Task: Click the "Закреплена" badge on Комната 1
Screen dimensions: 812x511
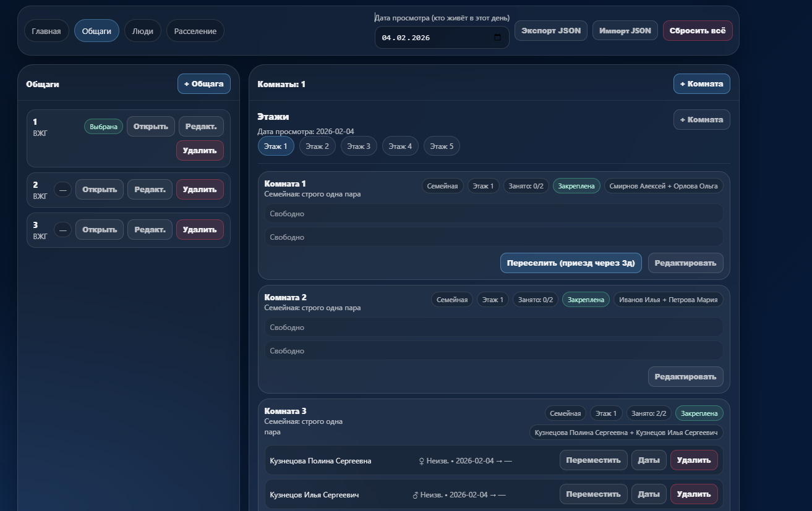Action: [576, 185]
